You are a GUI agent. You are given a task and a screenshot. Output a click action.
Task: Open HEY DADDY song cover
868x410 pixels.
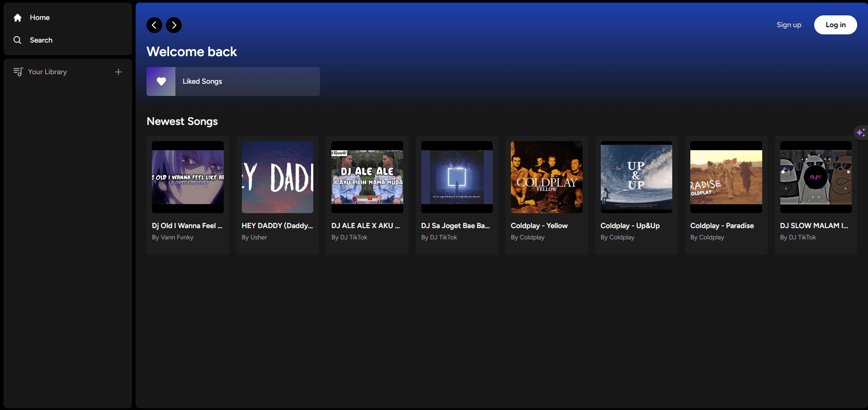278,177
